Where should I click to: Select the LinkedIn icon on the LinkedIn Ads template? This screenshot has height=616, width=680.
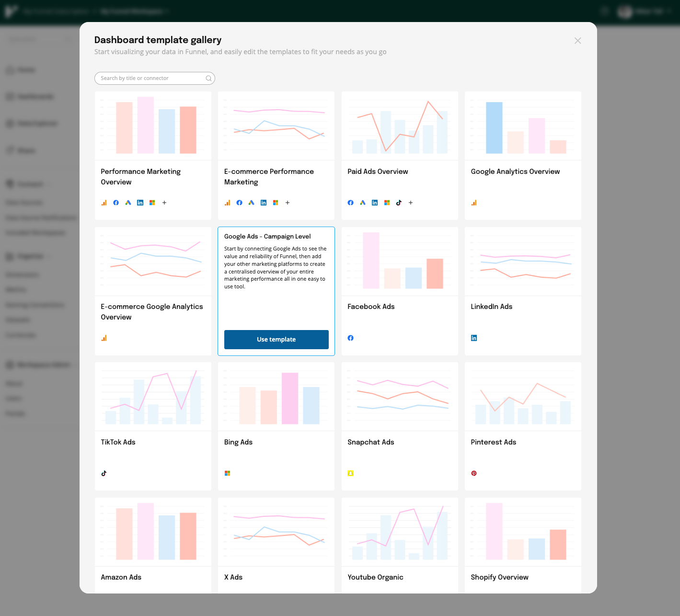click(x=473, y=338)
